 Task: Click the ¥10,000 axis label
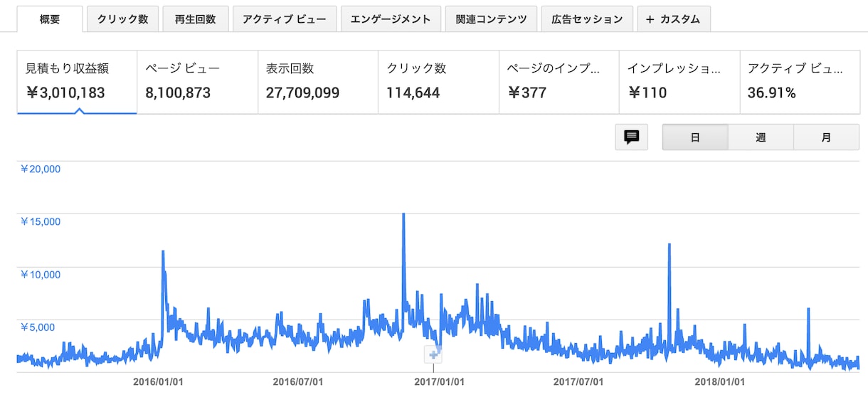40,275
